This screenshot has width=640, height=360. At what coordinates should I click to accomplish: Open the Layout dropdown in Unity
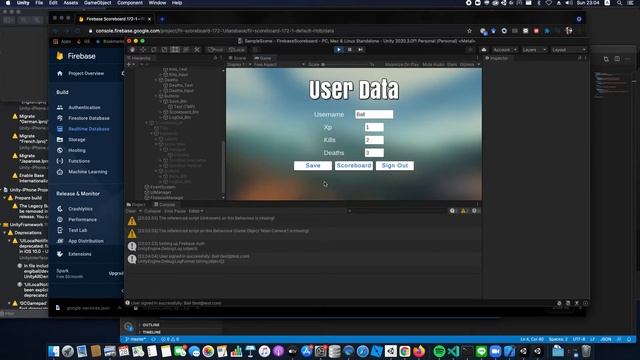[x=569, y=50]
